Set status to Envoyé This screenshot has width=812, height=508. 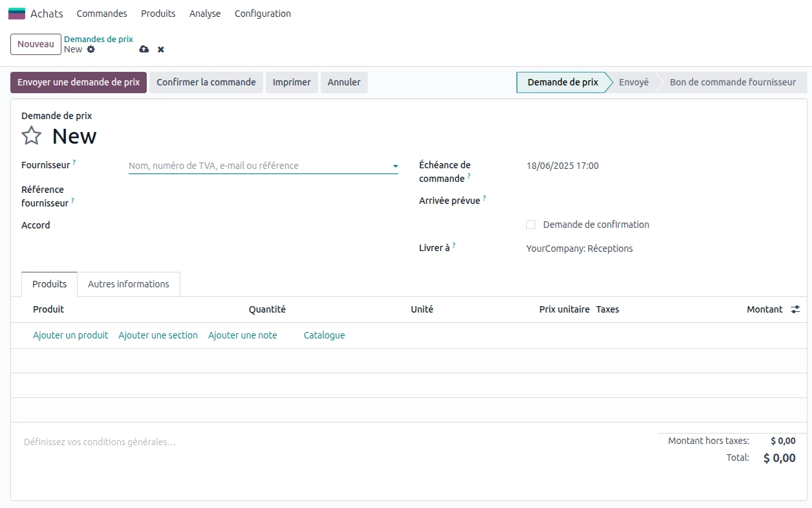(x=634, y=82)
